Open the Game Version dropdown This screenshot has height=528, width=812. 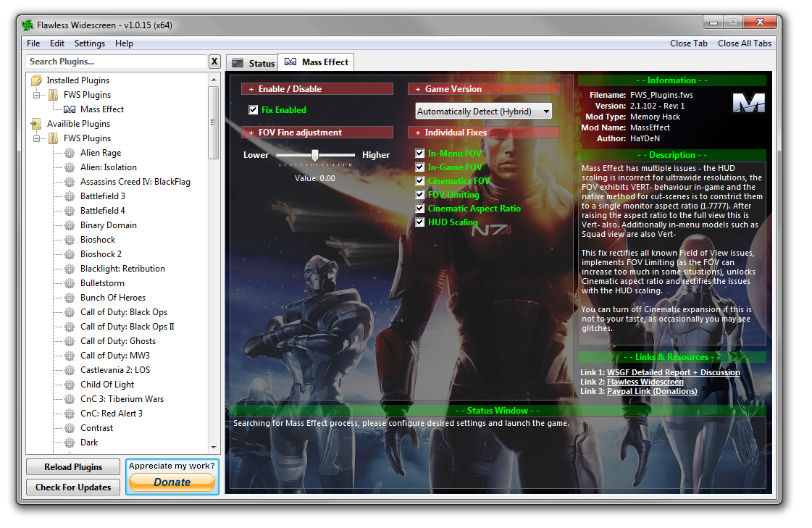(484, 112)
